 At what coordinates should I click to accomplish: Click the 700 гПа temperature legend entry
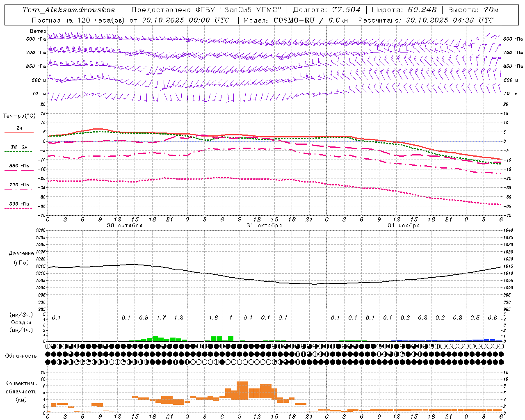click(x=19, y=185)
